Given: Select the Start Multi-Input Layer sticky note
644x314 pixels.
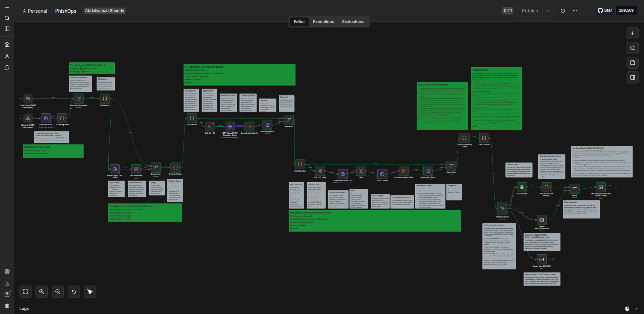Looking at the screenshot, I should (53, 151).
